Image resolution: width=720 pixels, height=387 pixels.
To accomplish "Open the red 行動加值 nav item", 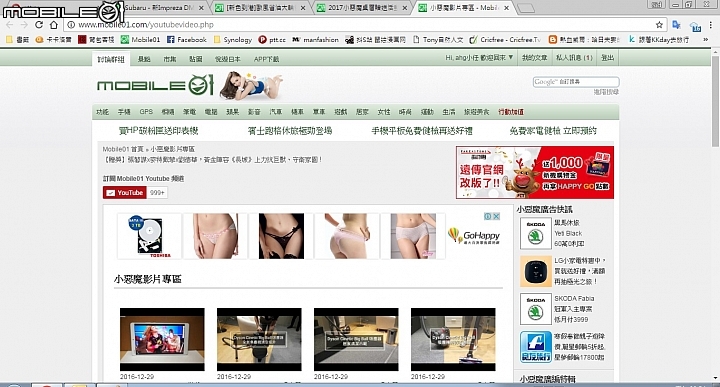I will (x=511, y=112).
